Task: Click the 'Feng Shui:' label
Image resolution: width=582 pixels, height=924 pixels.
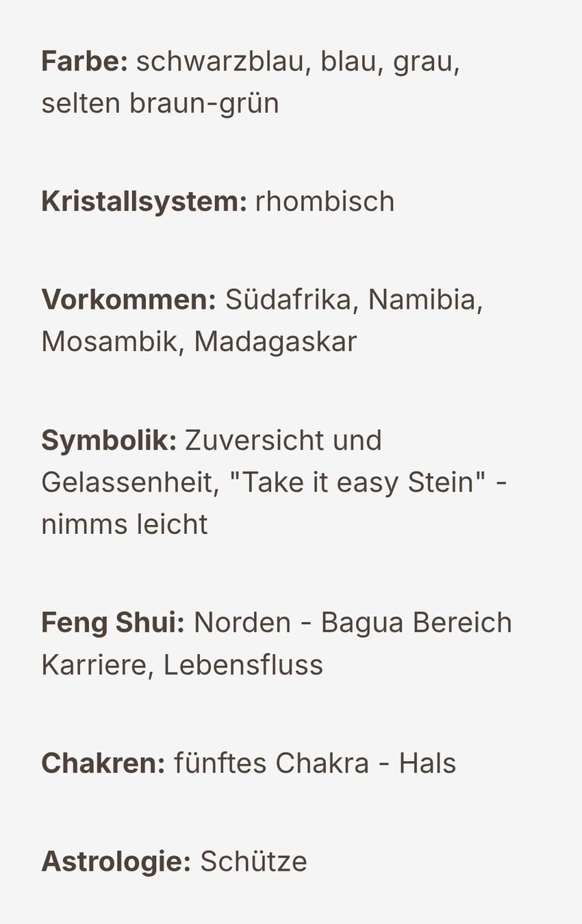Action: [113, 624]
